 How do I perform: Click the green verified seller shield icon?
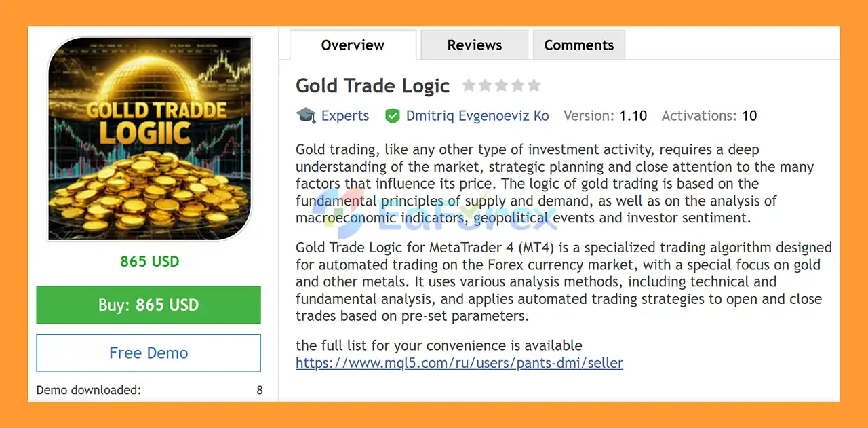tap(392, 116)
